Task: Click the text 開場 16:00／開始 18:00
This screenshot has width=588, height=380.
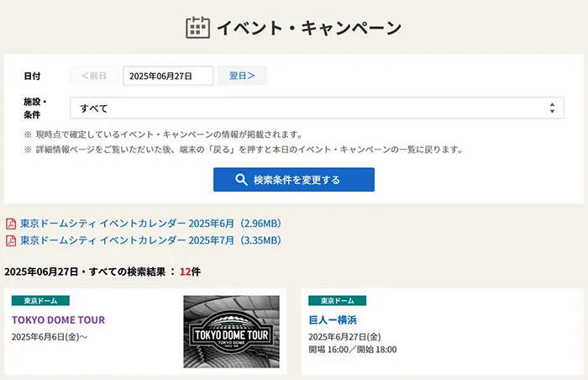Action: coord(353,350)
